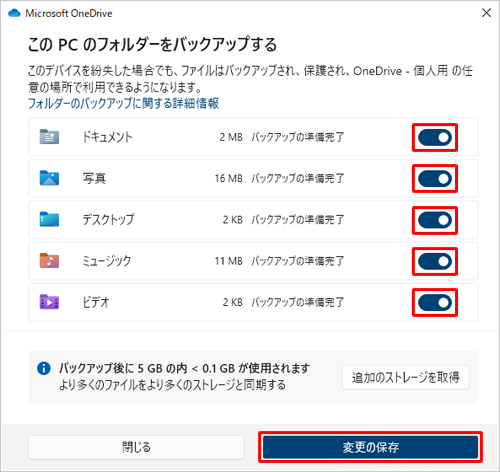Click the 11 MB size value
The width and height of the screenshot is (500, 472).
click(229, 261)
